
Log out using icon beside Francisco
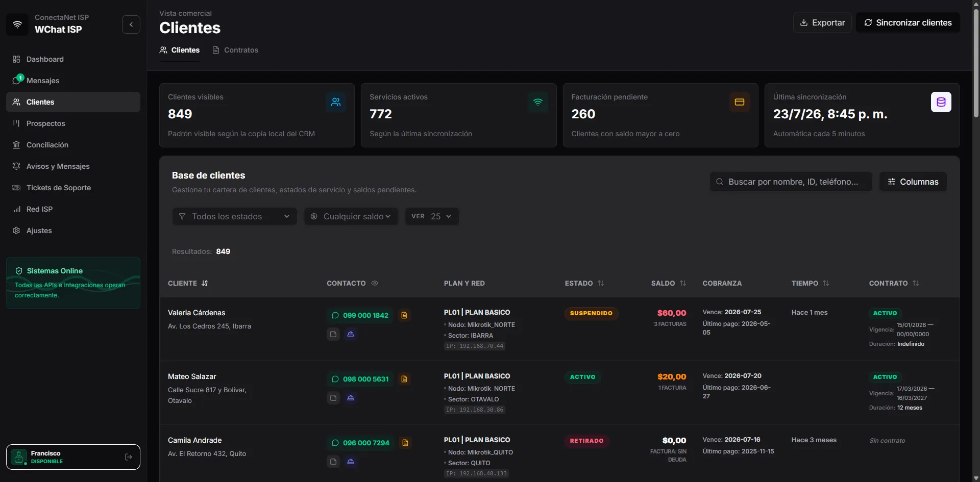coord(129,457)
